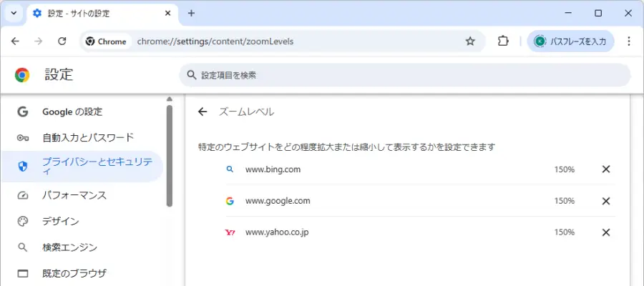Minimize the Chrome window

click(x=568, y=13)
